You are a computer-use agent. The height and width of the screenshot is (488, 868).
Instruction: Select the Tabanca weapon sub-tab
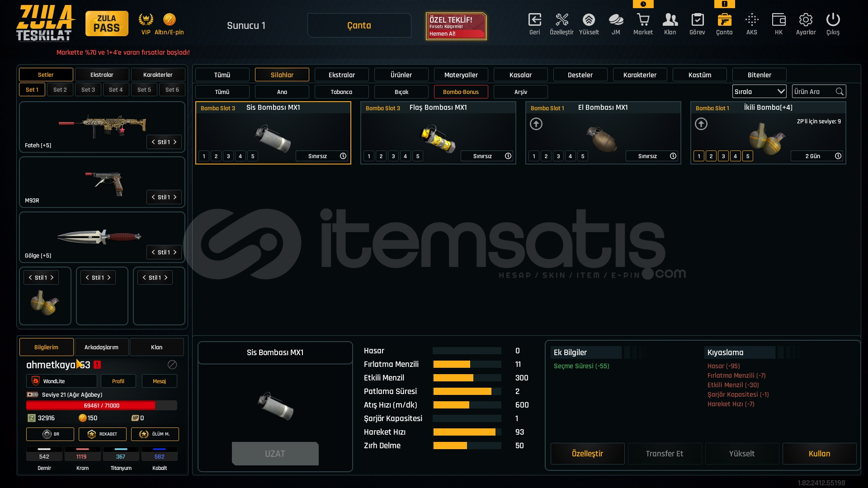coord(341,92)
